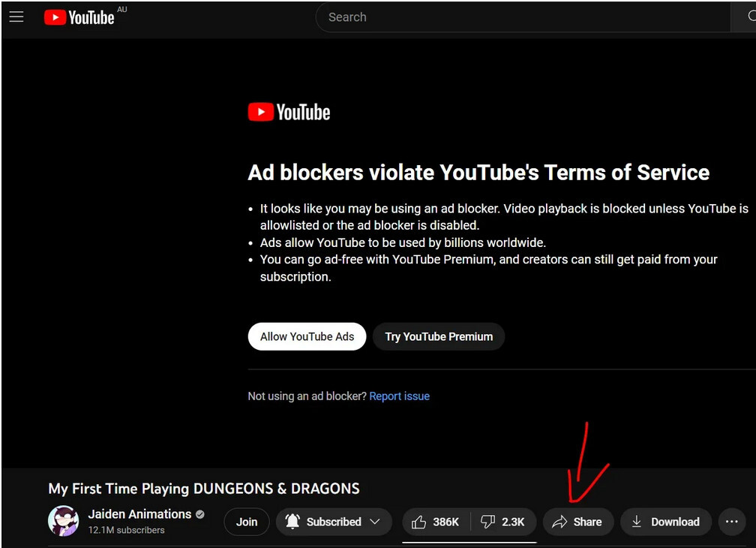756x548 pixels.
Task: Click the verified checkmark badge
Action: click(200, 515)
